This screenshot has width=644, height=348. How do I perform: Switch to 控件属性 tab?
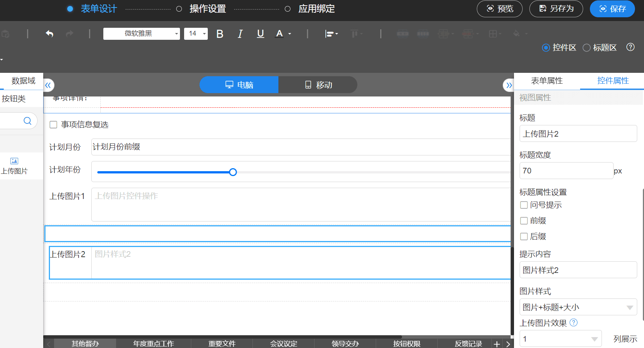tap(613, 81)
